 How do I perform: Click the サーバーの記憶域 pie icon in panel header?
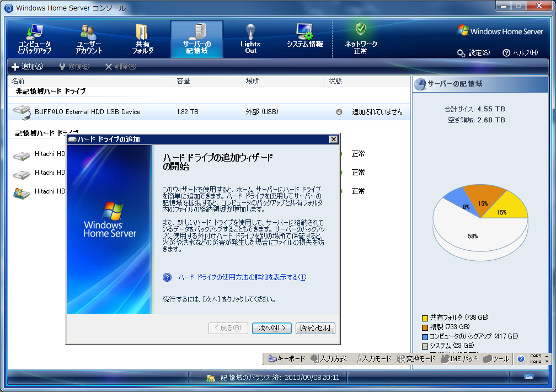pos(420,84)
